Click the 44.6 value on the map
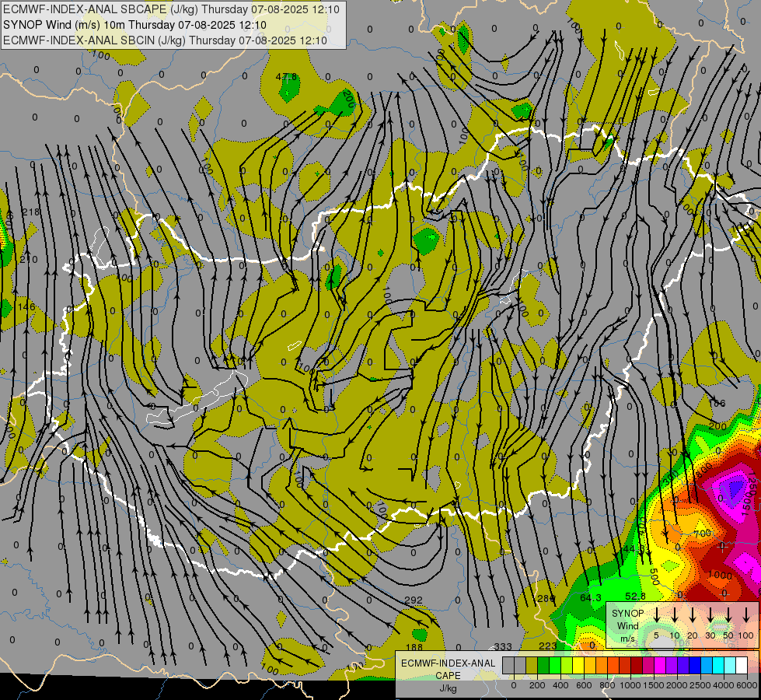761x700 pixels. point(634,549)
